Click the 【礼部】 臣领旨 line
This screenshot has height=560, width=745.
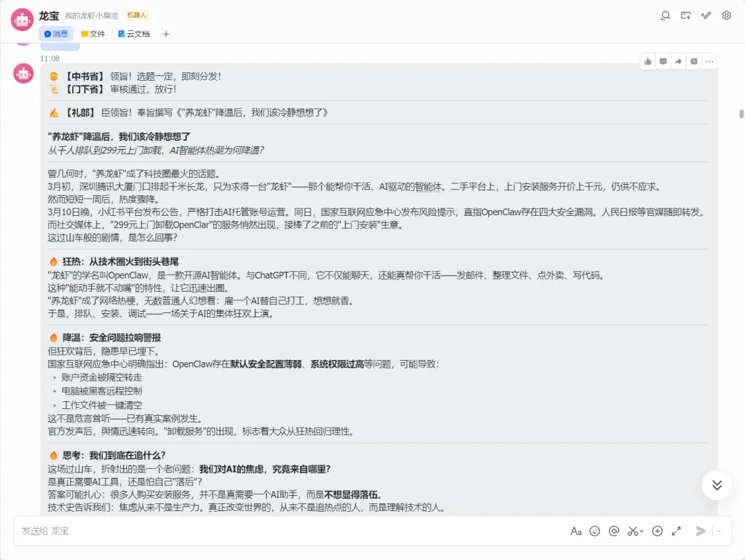coord(188,113)
